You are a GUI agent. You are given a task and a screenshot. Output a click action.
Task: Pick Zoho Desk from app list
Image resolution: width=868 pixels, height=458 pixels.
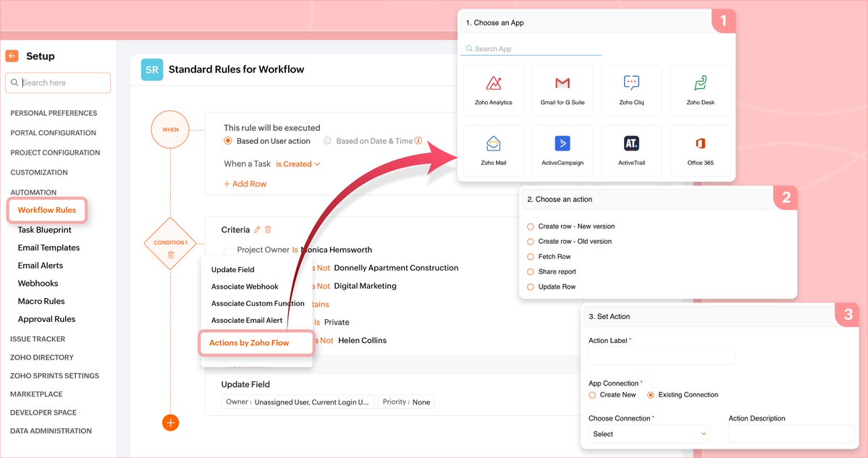(x=700, y=89)
